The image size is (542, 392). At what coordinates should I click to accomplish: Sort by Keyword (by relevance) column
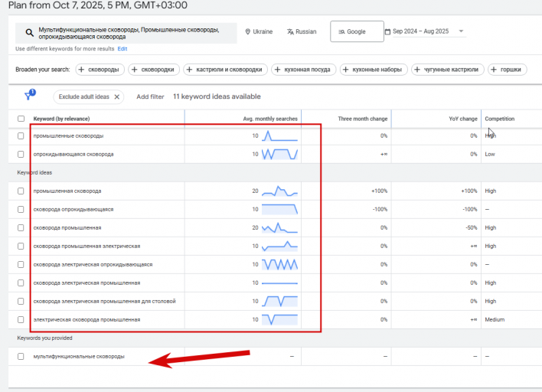[x=61, y=119]
